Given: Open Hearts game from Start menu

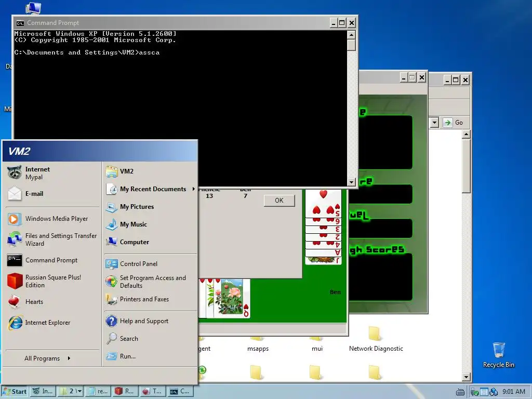Looking at the screenshot, I should [52, 302].
